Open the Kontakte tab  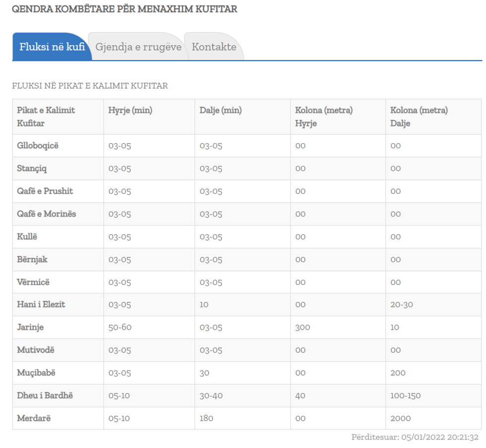tap(214, 47)
